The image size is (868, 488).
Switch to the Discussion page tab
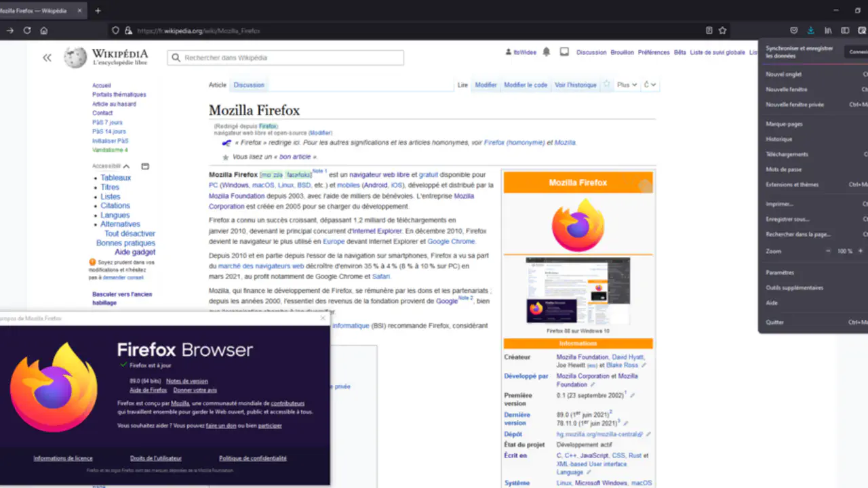pyautogui.click(x=249, y=85)
